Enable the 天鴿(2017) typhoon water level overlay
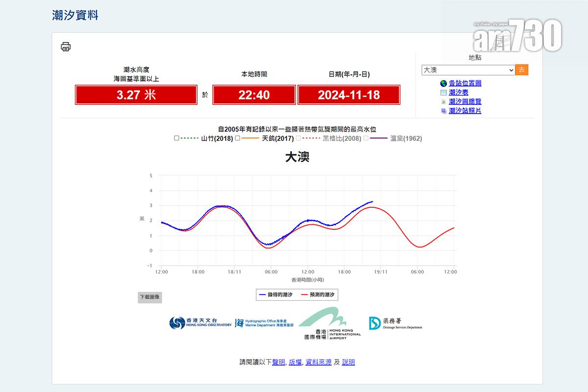Viewport: 588px width, 392px height. 237,138
